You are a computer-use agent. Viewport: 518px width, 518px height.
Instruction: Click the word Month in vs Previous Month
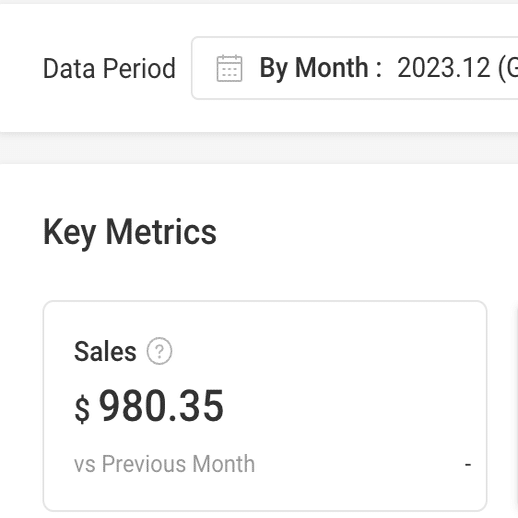[x=224, y=464]
